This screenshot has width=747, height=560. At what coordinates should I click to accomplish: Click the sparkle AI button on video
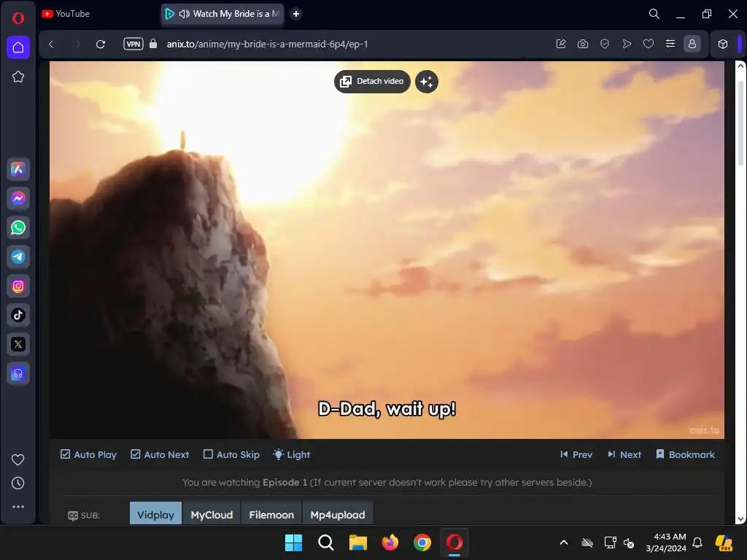(x=426, y=82)
